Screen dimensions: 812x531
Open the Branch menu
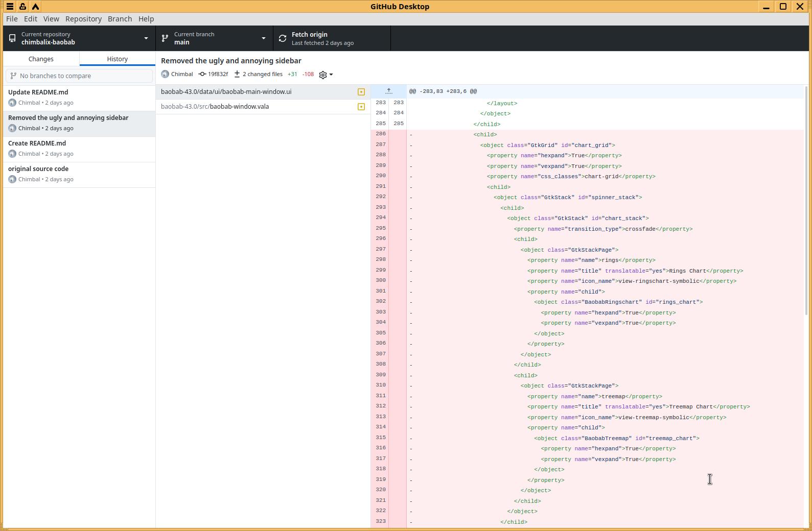(120, 19)
